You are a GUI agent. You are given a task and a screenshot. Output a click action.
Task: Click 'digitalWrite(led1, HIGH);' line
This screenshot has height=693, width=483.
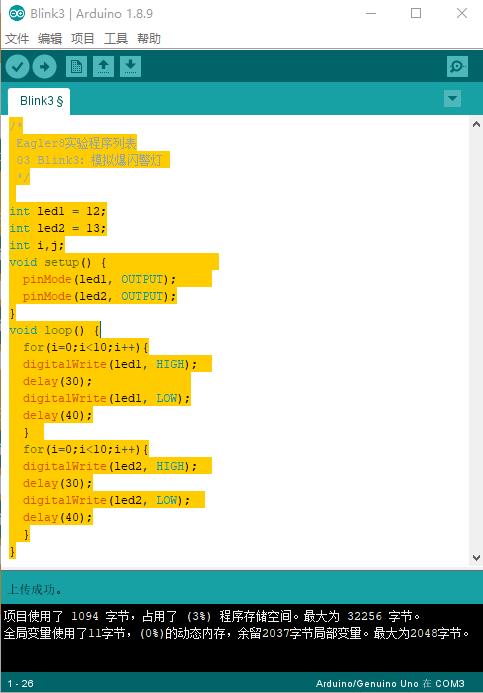pyautogui.click(x=110, y=364)
